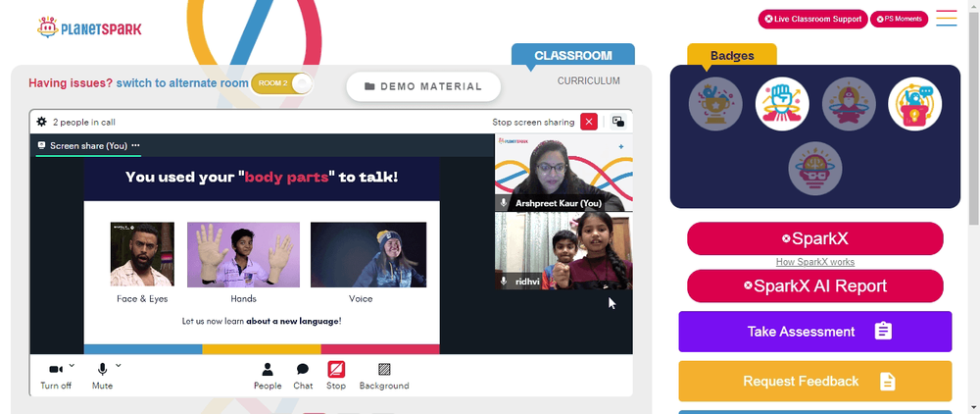Open the PlanetSpark logo home link

(x=89, y=28)
